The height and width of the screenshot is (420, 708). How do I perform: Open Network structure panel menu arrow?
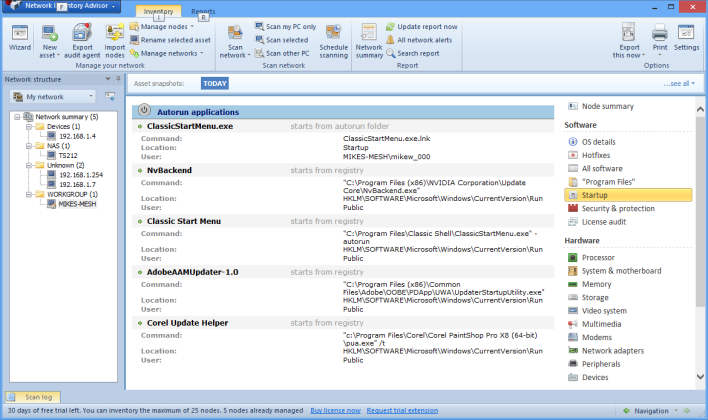[x=108, y=79]
